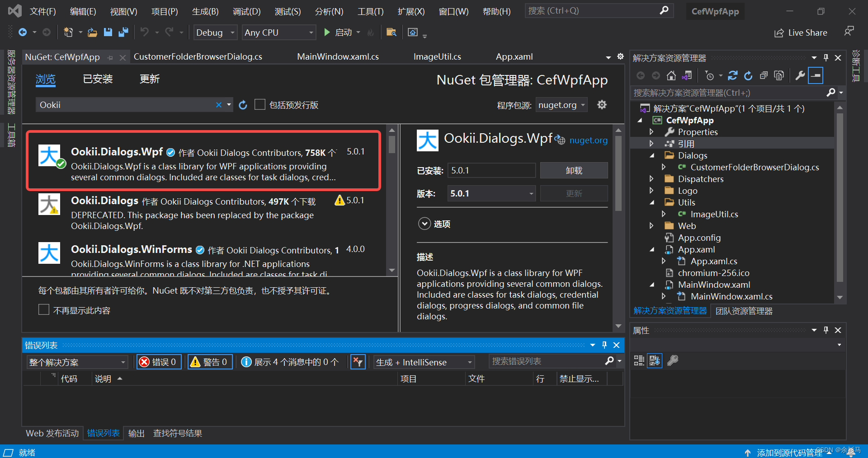Sync Solution Explorer with active document
This screenshot has height=458, width=868.
[687, 75]
